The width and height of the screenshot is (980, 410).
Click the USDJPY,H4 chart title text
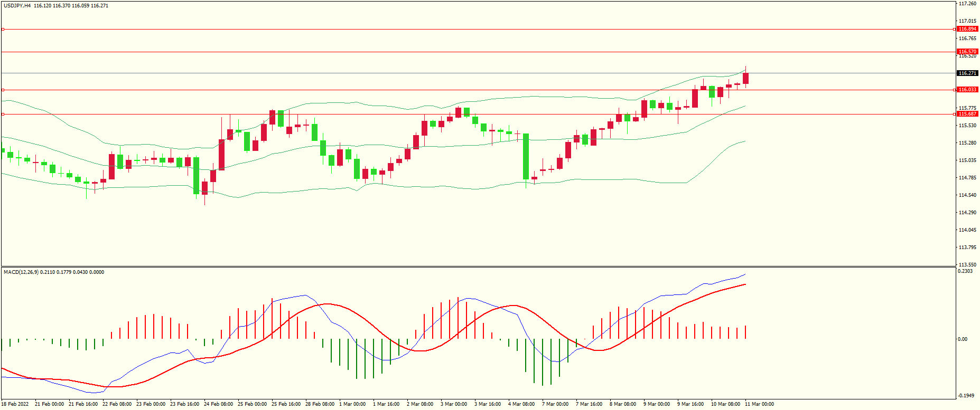tap(17, 6)
